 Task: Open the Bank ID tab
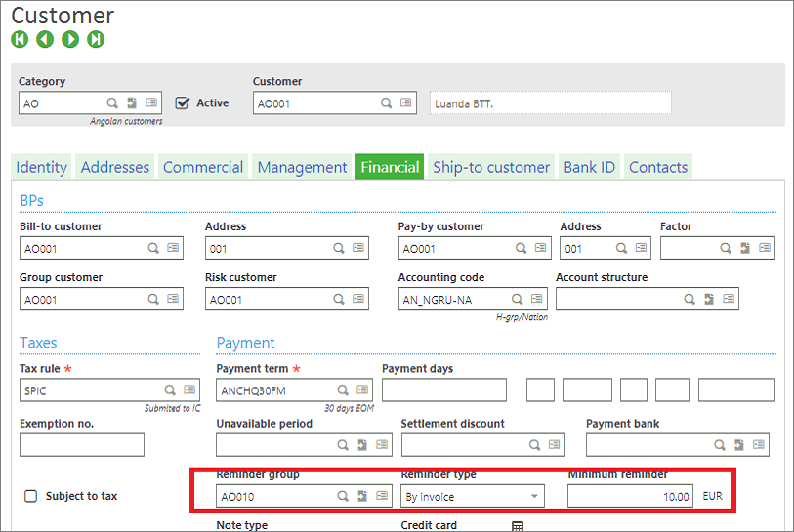589,167
